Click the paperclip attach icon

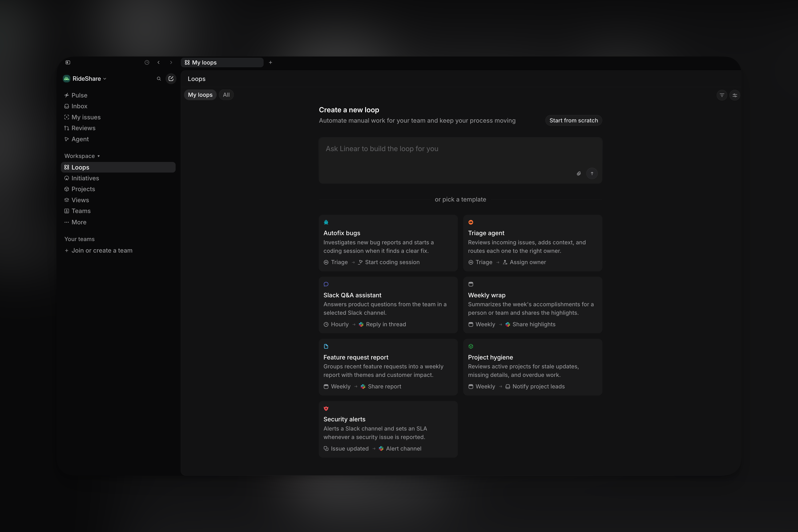pyautogui.click(x=579, y=174)
